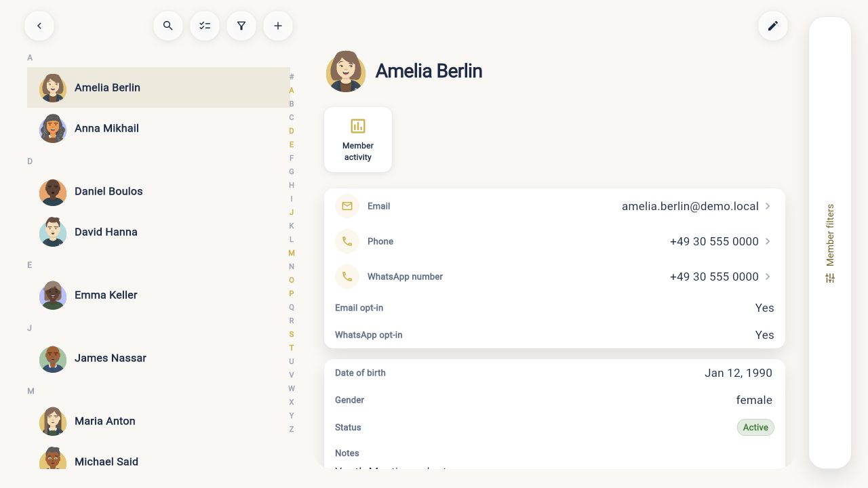Click Amelia Berlin's large profile avatar
Screen dimensions: 868x488
tap(346, 71)
